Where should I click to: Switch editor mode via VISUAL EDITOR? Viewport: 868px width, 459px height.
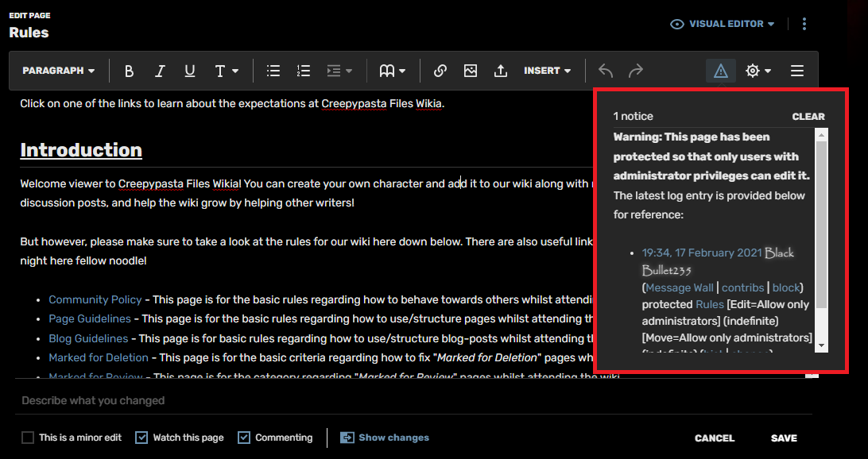click(723, 25)
